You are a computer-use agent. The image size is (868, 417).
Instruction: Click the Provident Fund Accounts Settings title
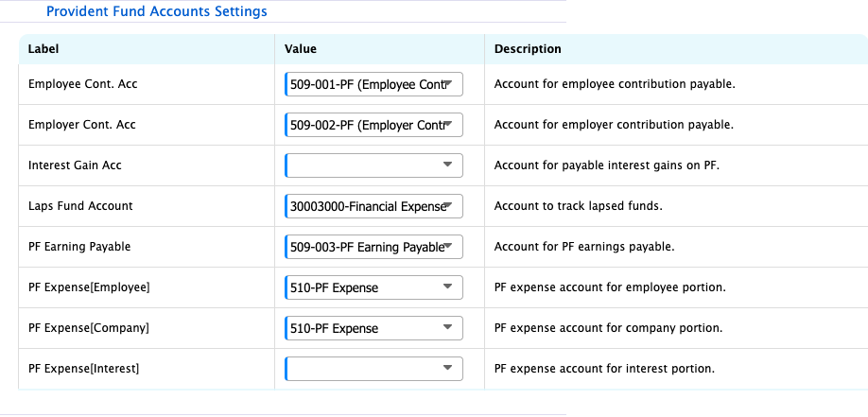[x=156, y=12]
